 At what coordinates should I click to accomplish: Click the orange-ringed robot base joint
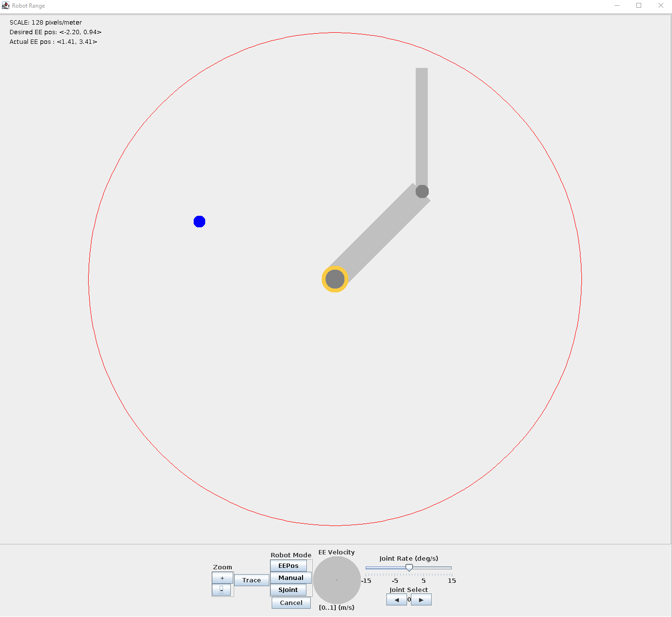[335, 279]
